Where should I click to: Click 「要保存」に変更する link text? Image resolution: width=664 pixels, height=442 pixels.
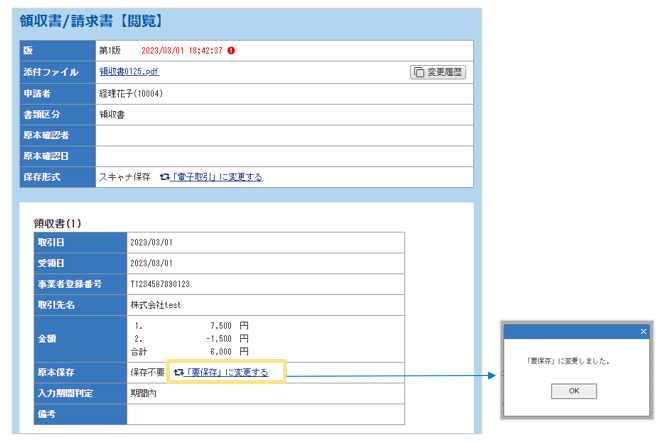(227, 372)
